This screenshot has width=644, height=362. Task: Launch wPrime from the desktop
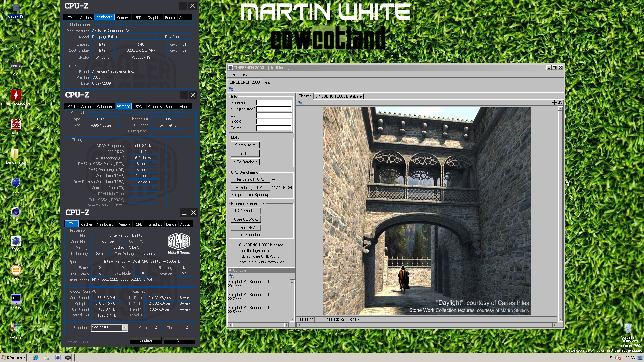click(16, 331)
